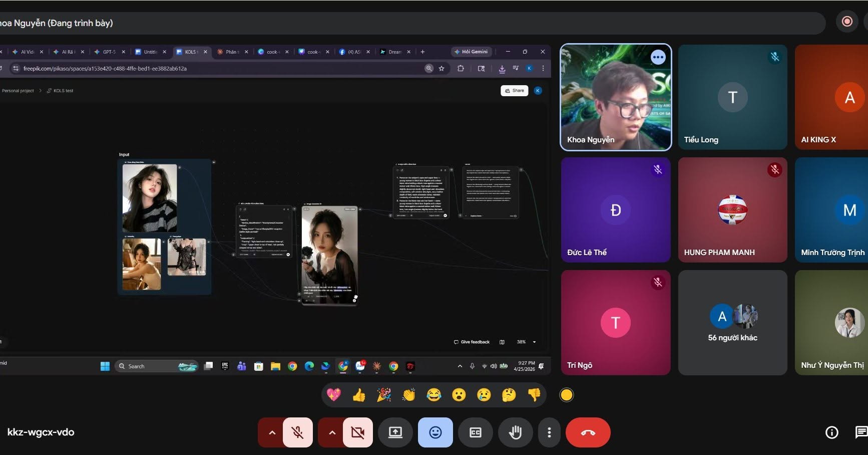868x455 pixels.
Task: Open options on Khoa Nguyễn tile
Action: coord(658,57)
